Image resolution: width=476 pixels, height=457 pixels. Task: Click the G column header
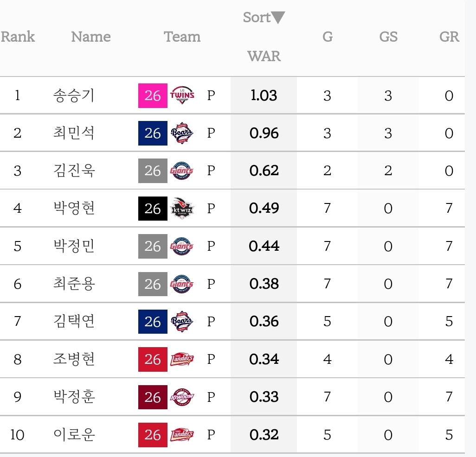pyautogui.click(x=328, y=37)
